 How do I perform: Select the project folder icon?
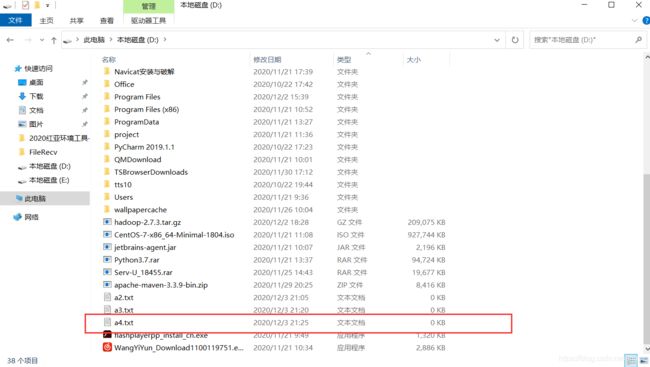click(107, 134)
